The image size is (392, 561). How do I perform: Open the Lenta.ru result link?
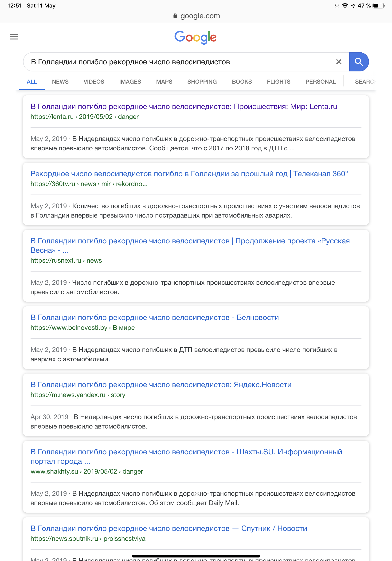click(x=184, y=106)
